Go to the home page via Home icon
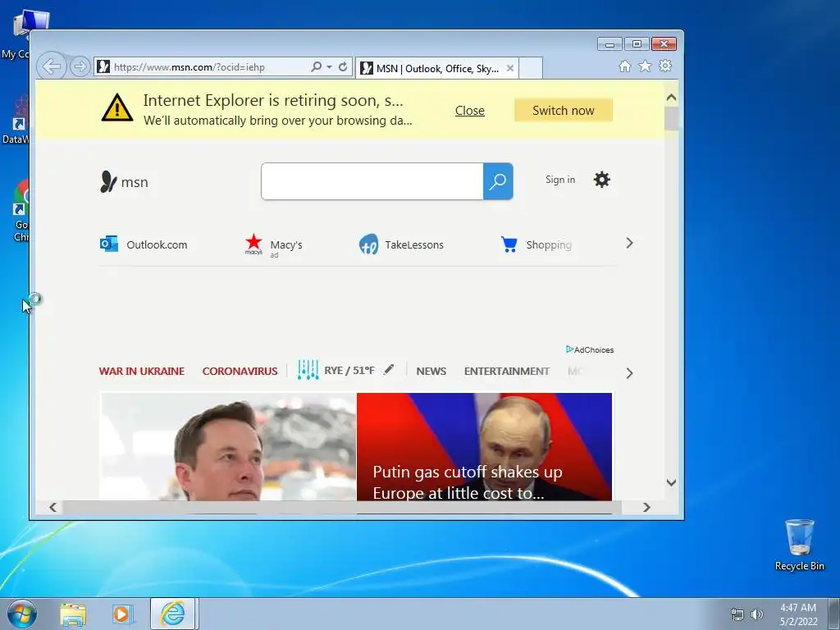The image size is (840, 630). pyautogui.click(x=624, y=66)
